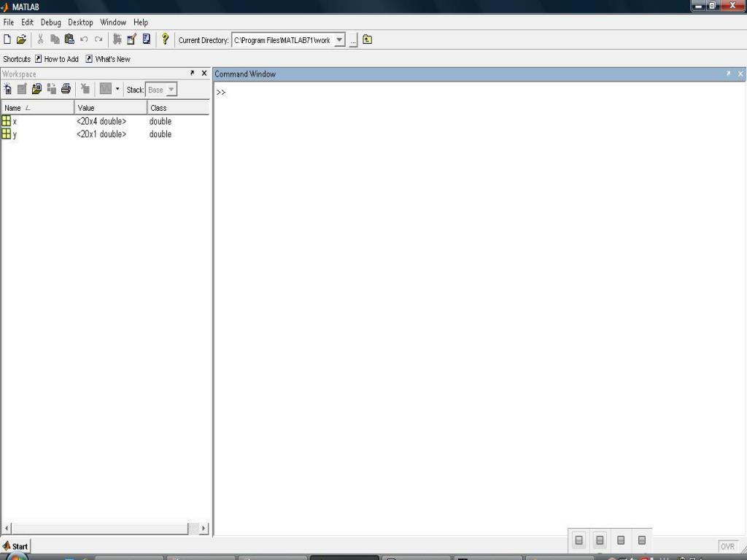Undo the last action
Viewport: 747px width, 560px height.
coord(84,39)
